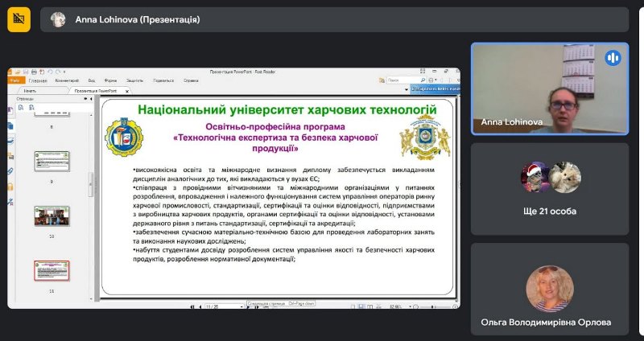Select single page view mode

click(353, 306)
